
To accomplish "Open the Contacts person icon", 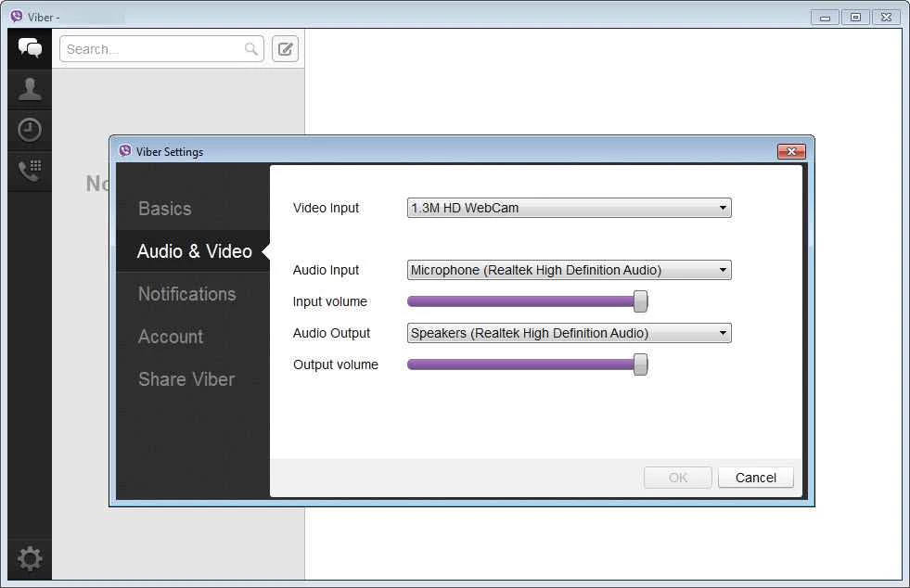I will click(30, 89).
